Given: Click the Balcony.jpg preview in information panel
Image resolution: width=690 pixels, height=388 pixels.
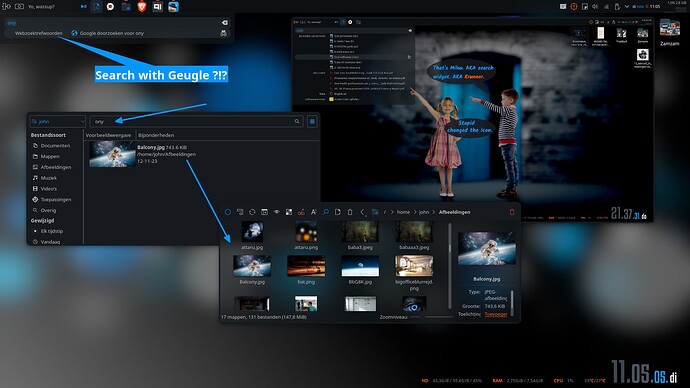Looking at the screenshot, I should tap(487, 249).
